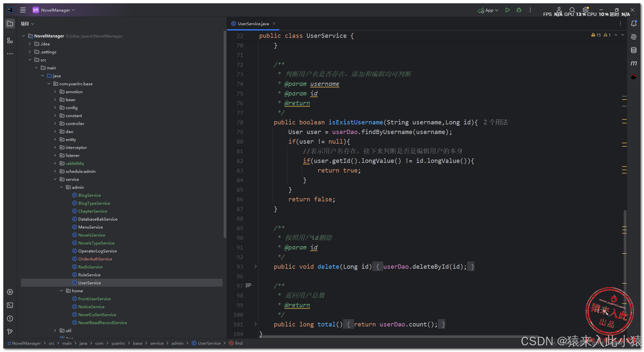This screenshot has width=644, height=352.
Task: Click the project tree vertical scrollbar
Action: click(x=225, y=134)
